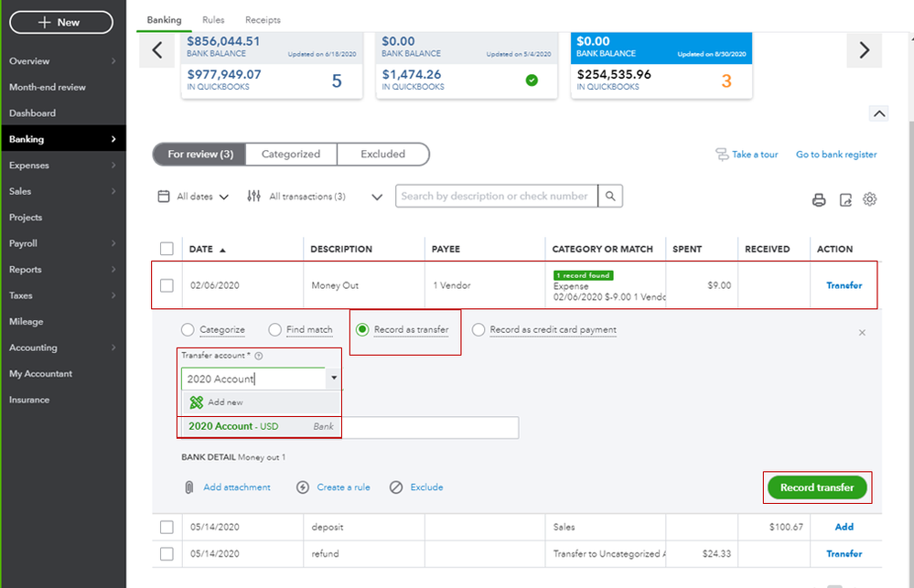Select the Find match radio button
Viewport: 914px width, 588px height.
(x=274, y=330)
